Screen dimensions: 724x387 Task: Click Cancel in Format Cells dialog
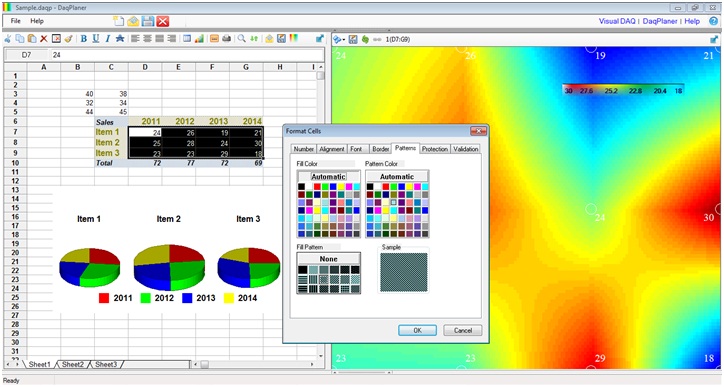[463, 330]
